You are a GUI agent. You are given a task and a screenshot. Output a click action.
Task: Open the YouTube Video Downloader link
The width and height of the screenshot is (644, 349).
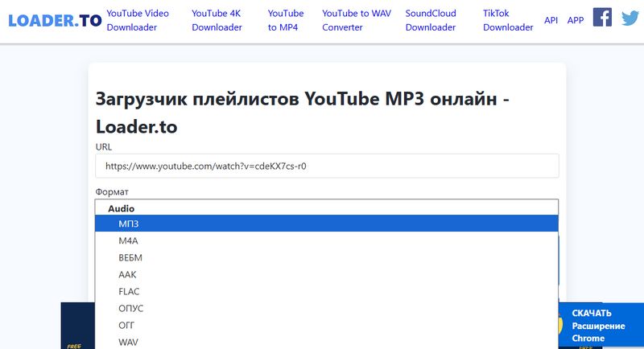(x=138, y=20)
